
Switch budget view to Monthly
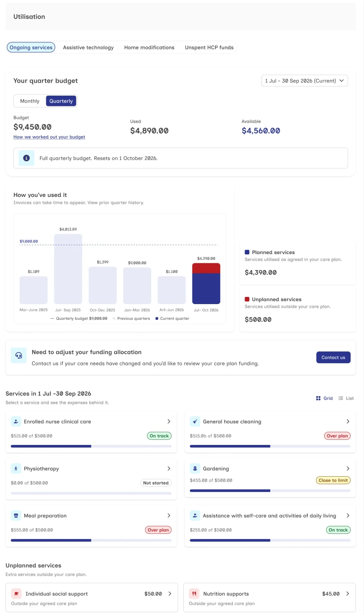[x=30, y=101]
